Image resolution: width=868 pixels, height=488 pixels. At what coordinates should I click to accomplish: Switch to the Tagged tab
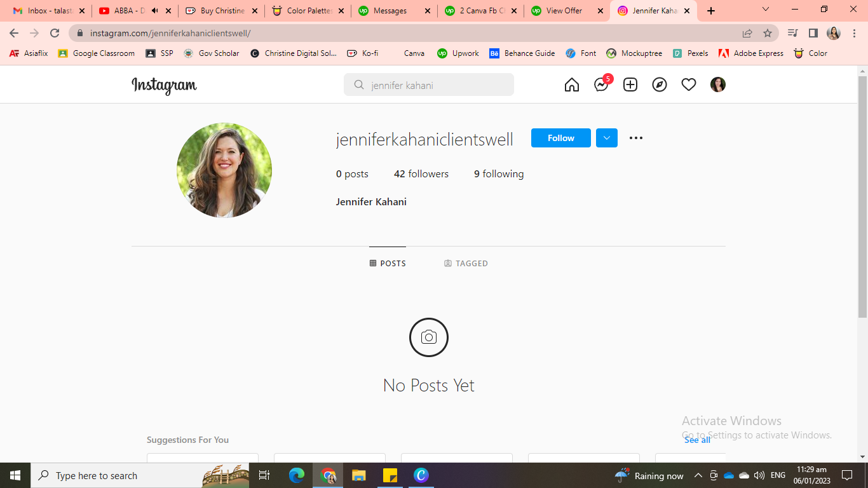tap(466, 263)
